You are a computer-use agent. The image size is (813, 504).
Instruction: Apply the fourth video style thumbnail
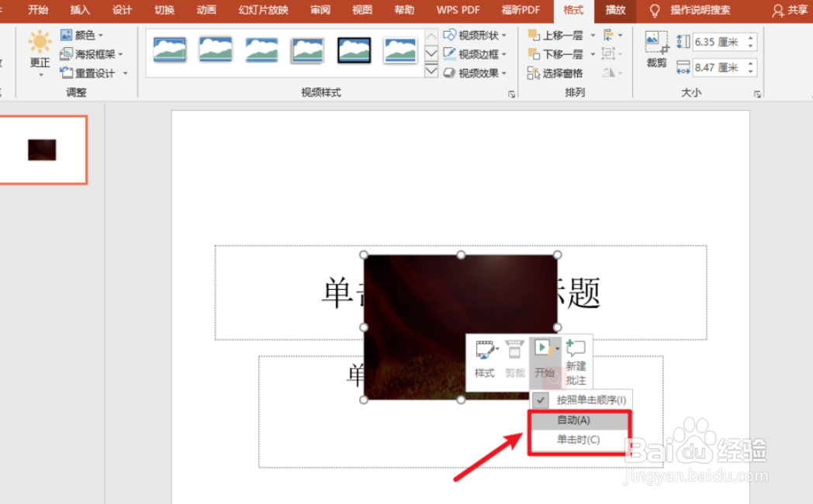click(307, 50)
